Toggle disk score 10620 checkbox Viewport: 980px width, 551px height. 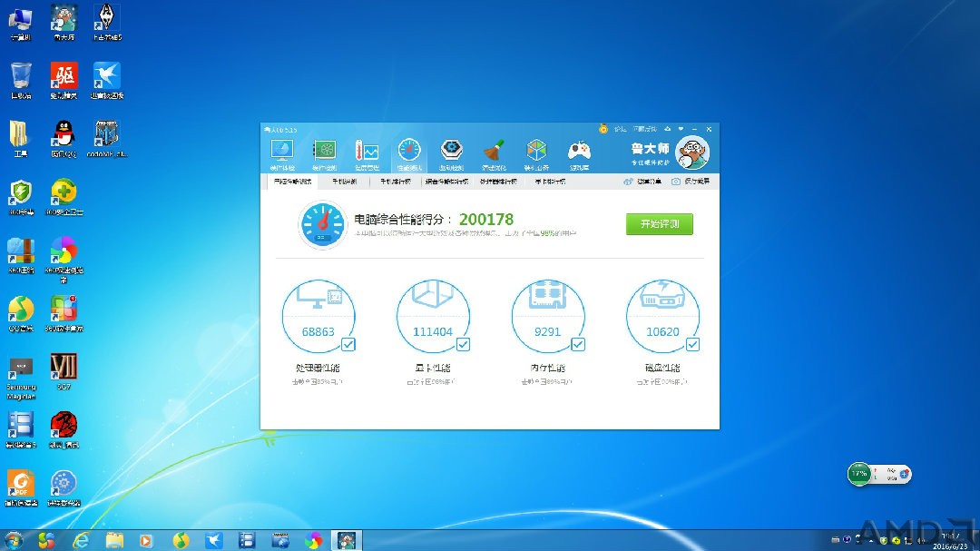692,345
